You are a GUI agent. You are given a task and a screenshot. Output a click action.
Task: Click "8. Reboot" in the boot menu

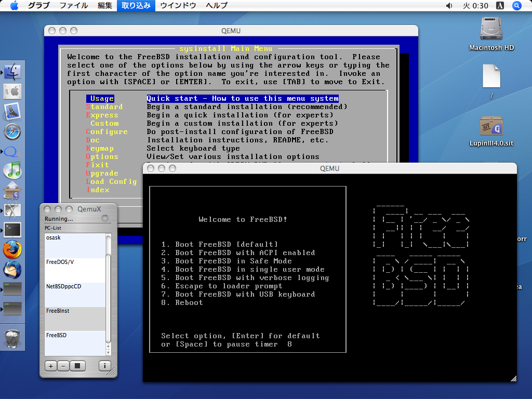182,303
